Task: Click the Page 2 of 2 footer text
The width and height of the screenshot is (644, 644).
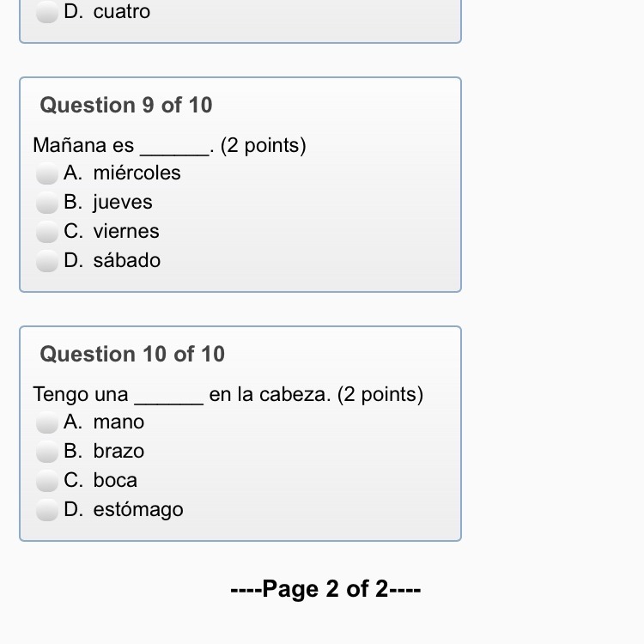Action: tap(325, 588)
